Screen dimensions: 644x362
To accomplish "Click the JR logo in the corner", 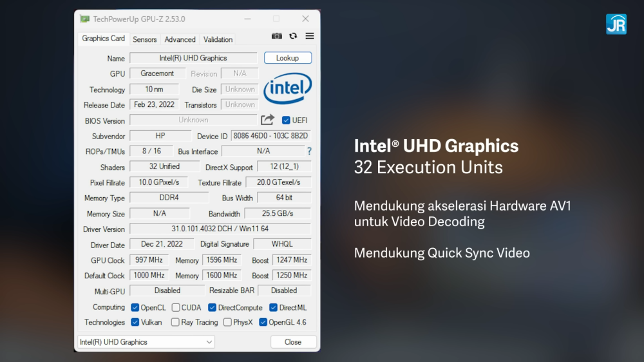I will click(x=616, y=24).
